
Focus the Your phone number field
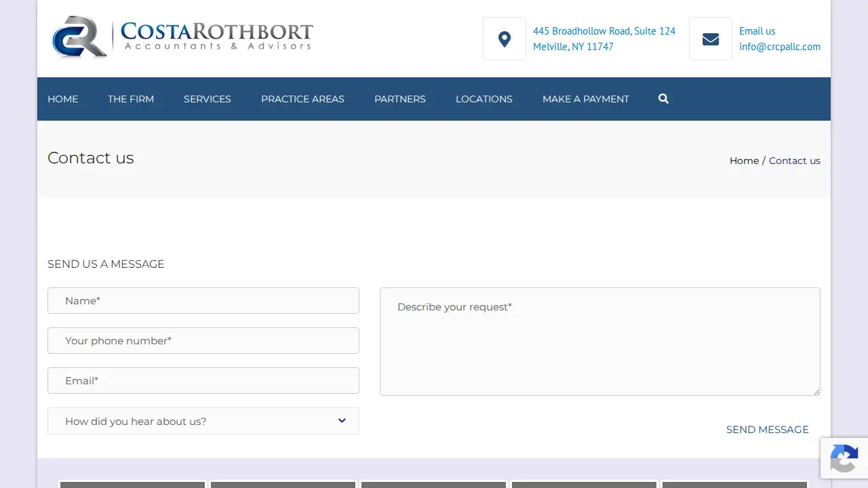coord(203,341)
